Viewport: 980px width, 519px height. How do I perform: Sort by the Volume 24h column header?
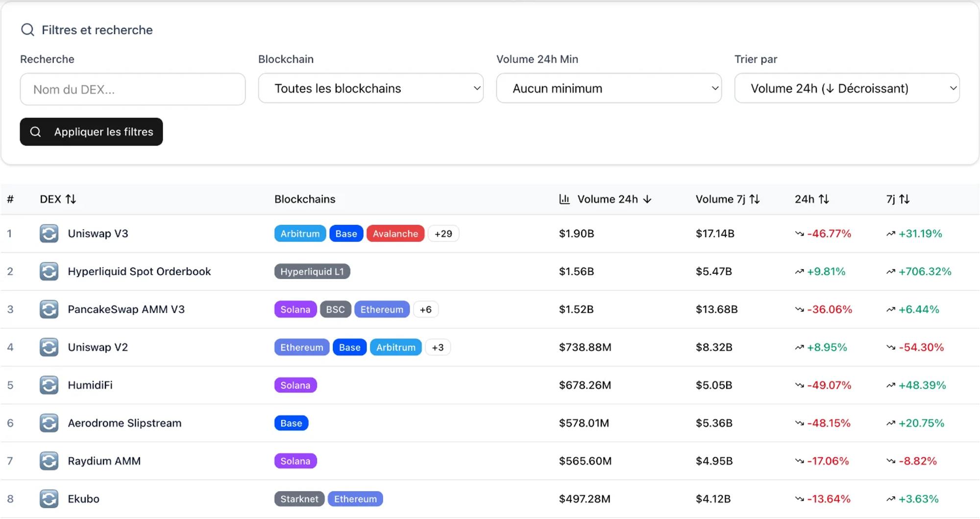pos(606,199)
